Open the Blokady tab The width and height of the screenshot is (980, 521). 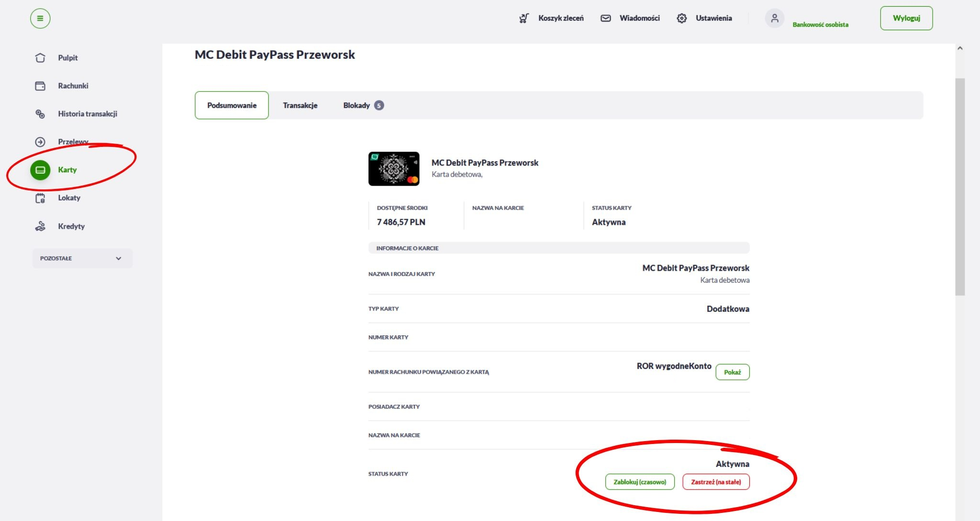(363, 105)
